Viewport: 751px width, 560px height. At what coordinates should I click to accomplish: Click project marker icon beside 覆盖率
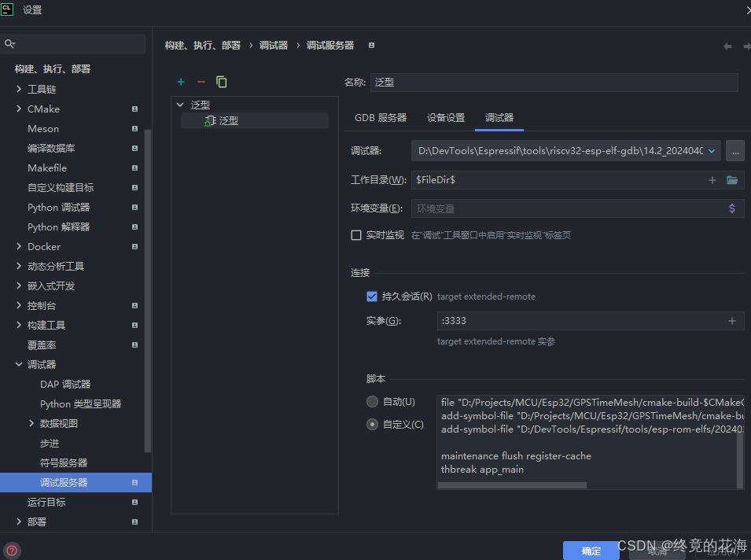(x=134, y=345)
